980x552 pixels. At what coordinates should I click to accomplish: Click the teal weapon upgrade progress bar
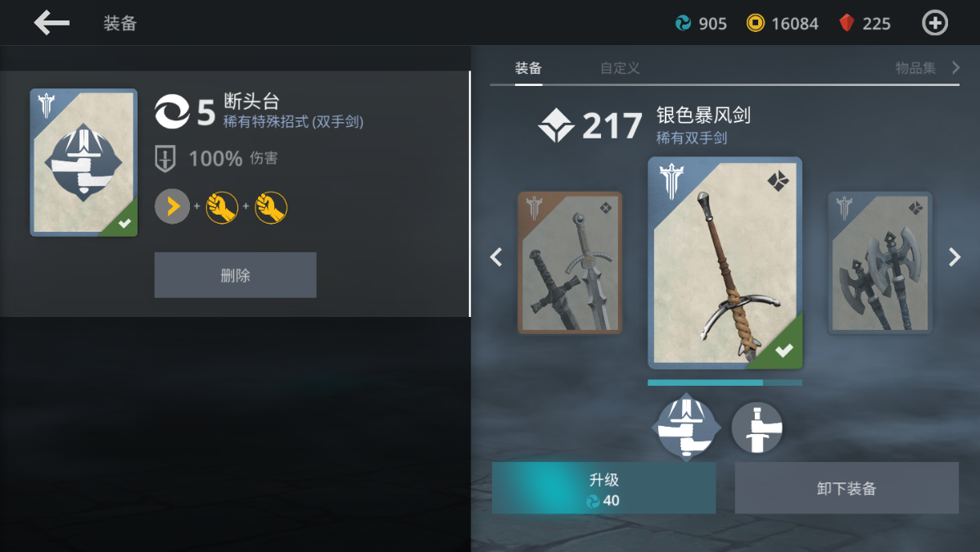tap(725, 382)
